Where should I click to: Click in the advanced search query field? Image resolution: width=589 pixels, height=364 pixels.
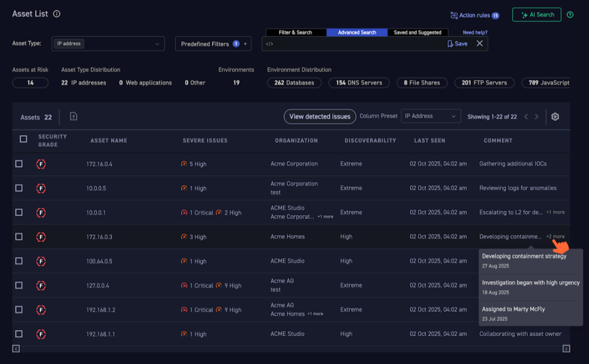click(x=357, y=44)
